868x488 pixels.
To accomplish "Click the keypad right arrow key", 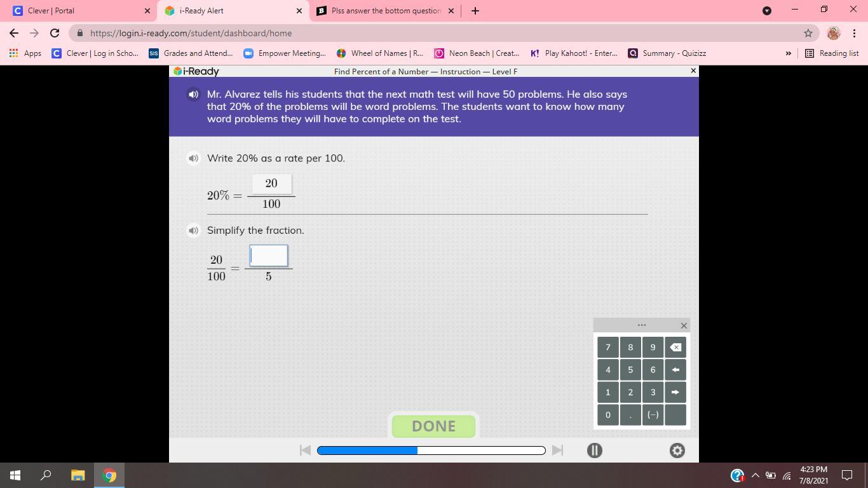I will pos(675,392).
